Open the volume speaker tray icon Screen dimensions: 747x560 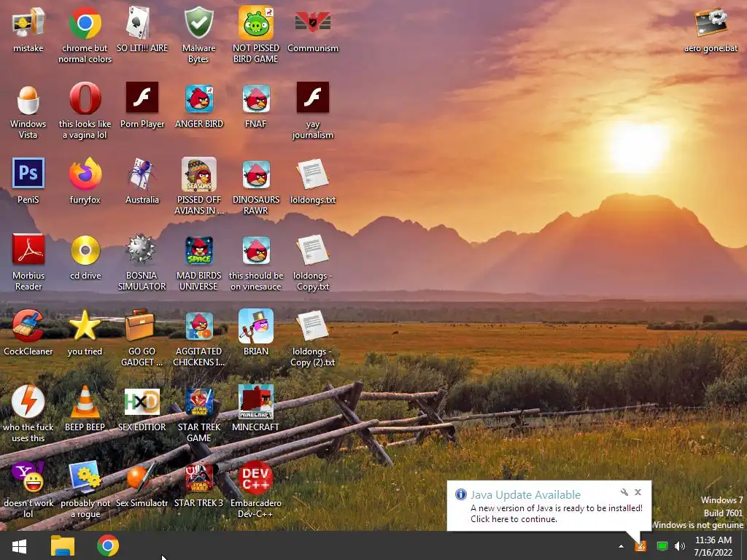click(x=680, y=546)
